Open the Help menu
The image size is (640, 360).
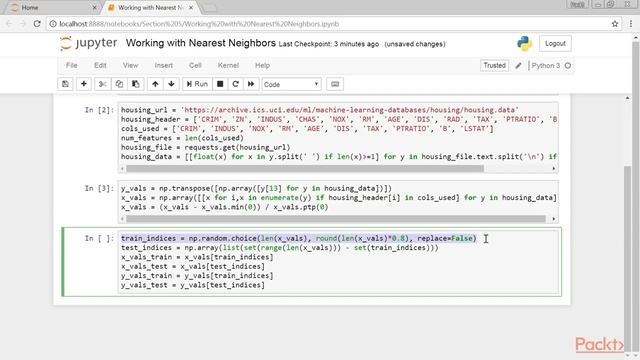262,65
